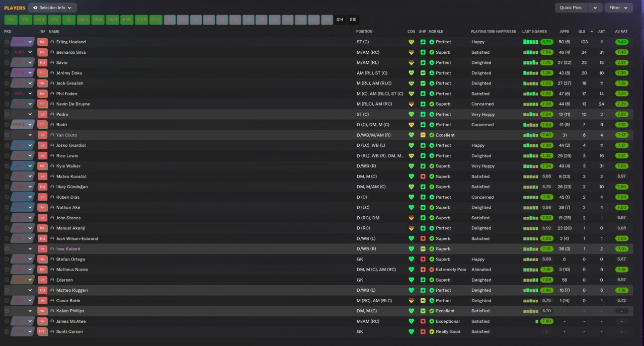644x346 pixels.
Task: Click Oscar Bobb's yellow sharpness icon
Action: point(423,301)
